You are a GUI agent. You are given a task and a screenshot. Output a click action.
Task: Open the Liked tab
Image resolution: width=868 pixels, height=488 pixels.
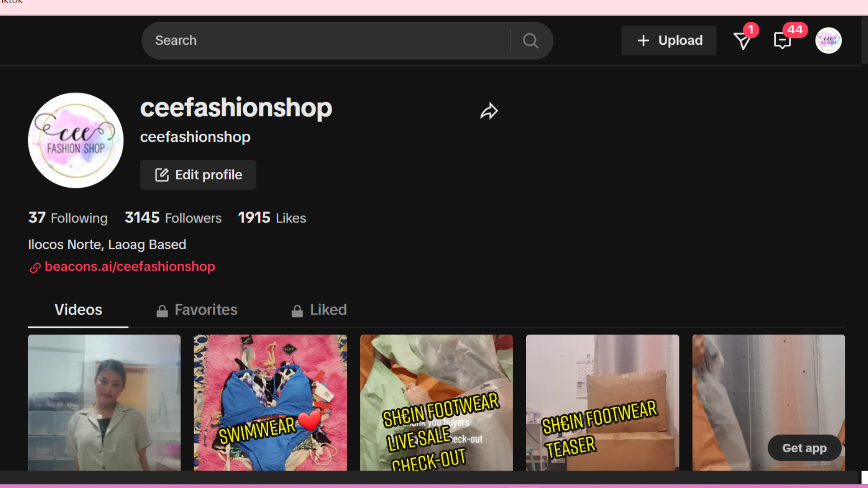coord(328,310)
